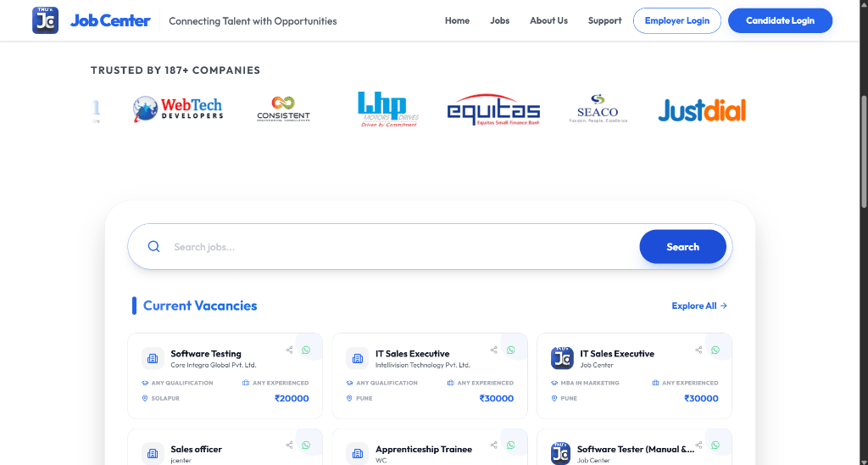Click the SEACO company logo

coord(598,109)
